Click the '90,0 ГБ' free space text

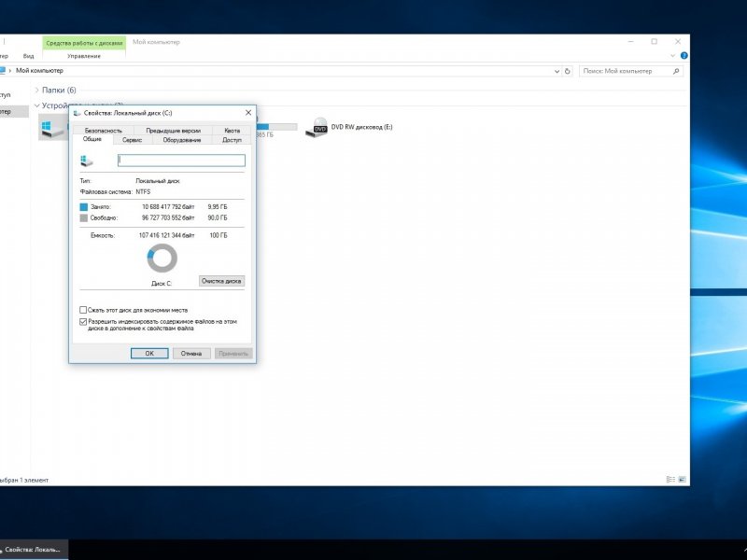click(218, 218)
